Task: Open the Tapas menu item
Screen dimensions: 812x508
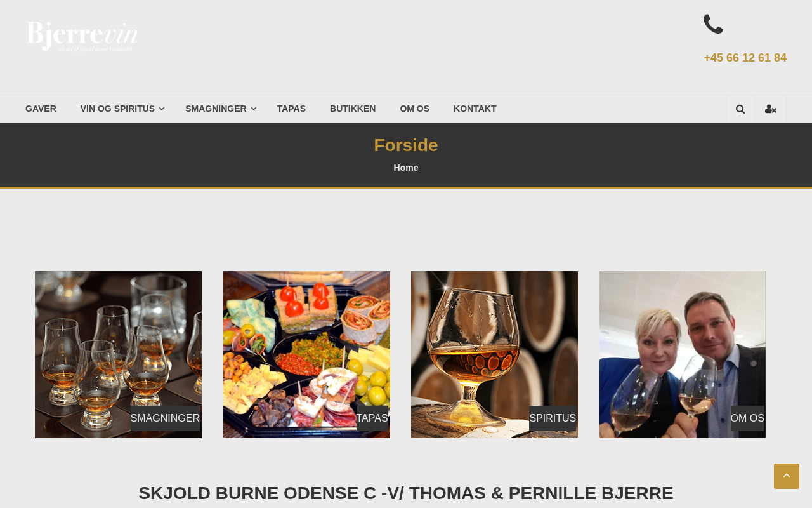Action: coord(291,109)
